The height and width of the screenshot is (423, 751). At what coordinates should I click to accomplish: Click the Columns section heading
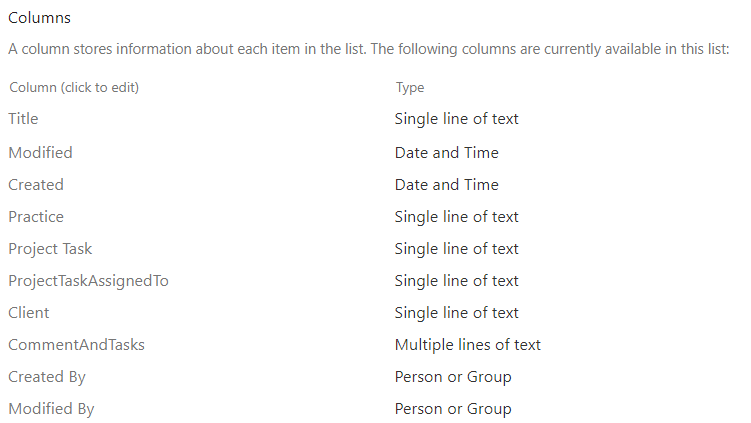click(39, 18)
